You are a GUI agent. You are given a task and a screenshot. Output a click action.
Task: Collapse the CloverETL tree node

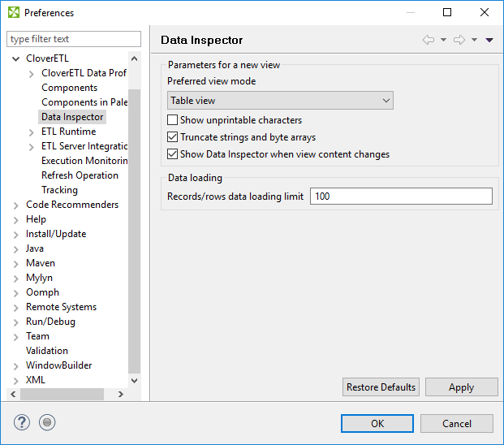pyautogui.click(x=15, y=58)
